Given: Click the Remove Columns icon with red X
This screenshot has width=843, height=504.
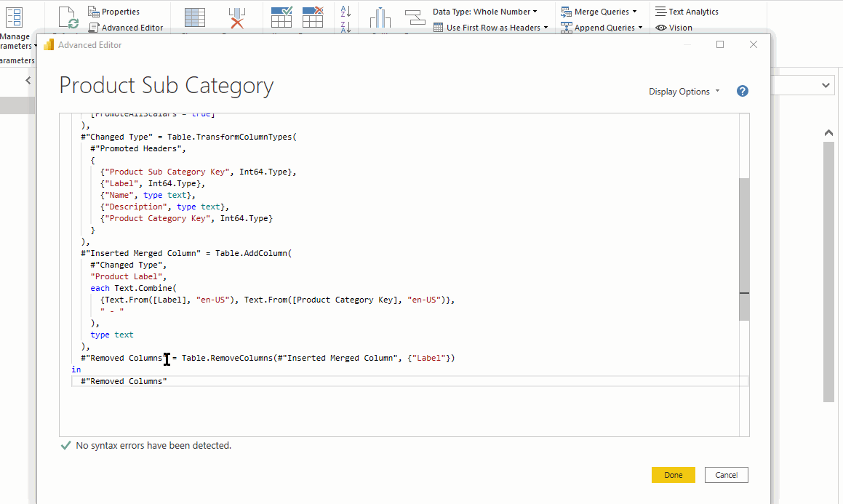Looking at the screenshot, I should click(x=236, y=17).
